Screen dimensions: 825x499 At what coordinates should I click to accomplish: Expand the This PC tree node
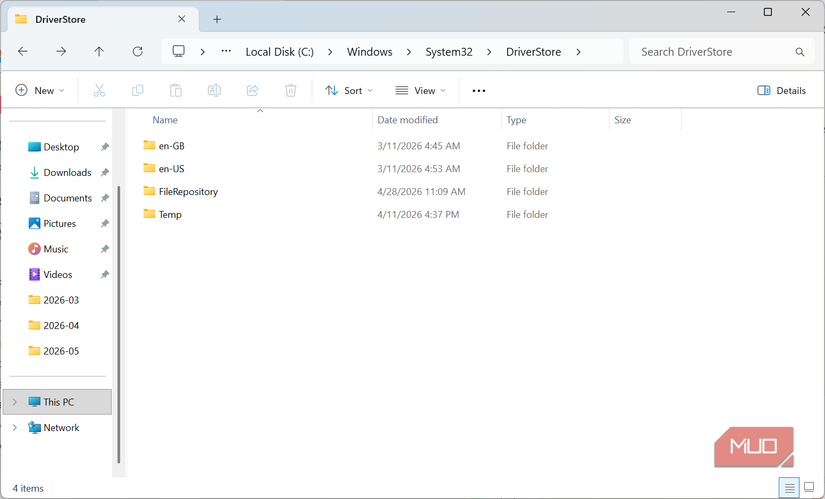click(x=15, y=402)
